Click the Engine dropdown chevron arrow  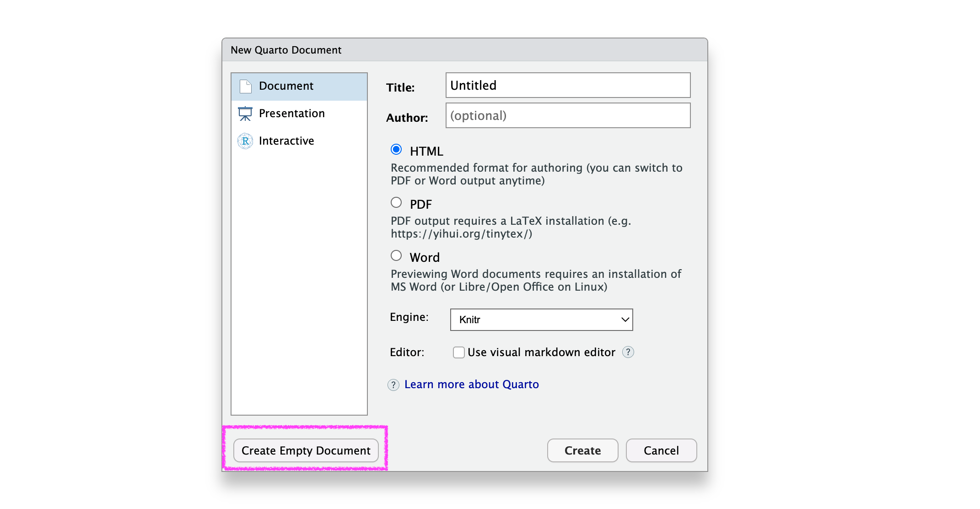625,319
